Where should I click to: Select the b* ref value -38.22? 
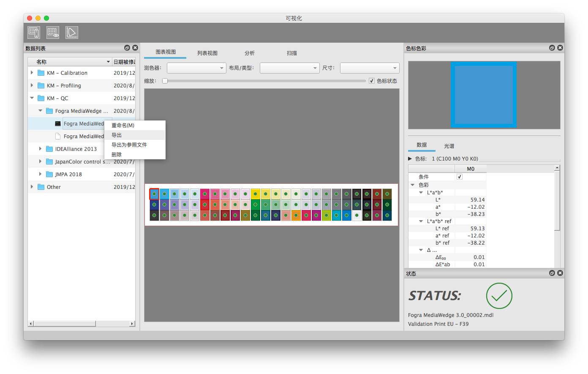(x=476, y=243)
